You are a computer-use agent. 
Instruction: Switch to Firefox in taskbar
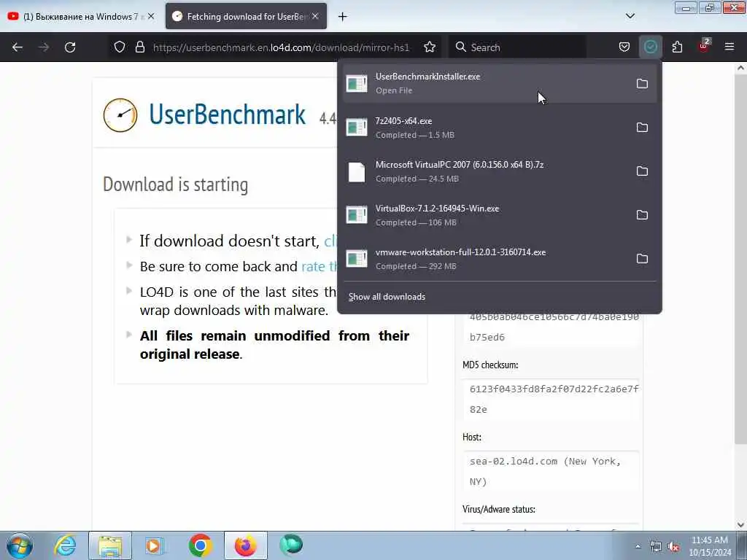245,545
